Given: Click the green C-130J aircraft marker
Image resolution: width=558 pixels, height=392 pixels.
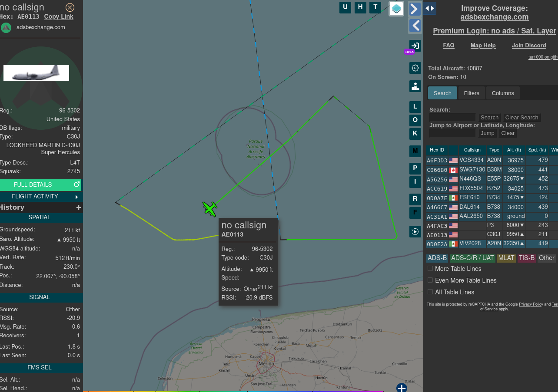Looking at the screenshot, I should tap(210, 209).
